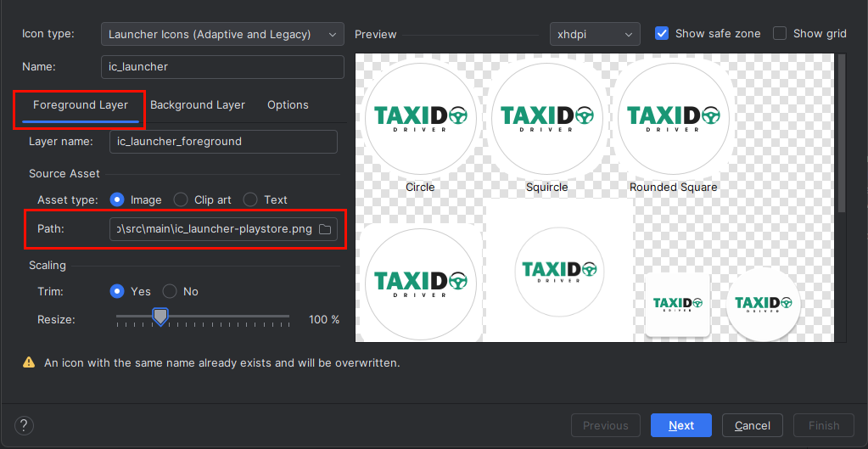This screenshot has height=449, width=868.
Task: Select Text asset type radio button
Action: point(250,199)
